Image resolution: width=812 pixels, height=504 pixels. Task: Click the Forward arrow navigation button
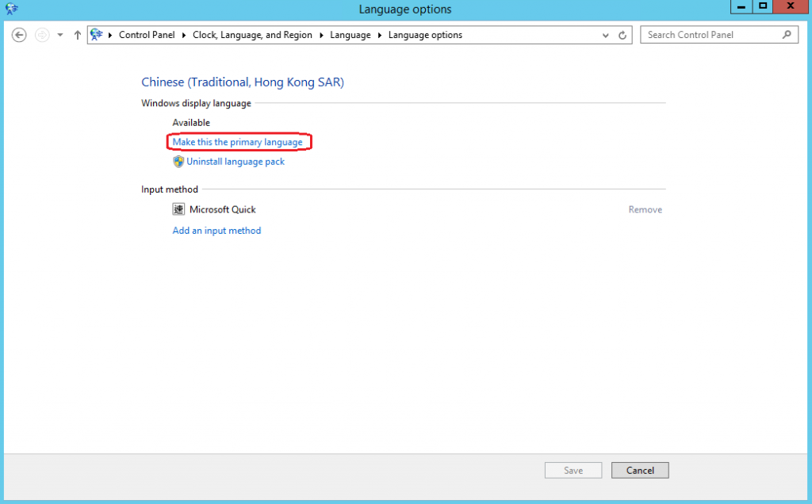point(42,35)
